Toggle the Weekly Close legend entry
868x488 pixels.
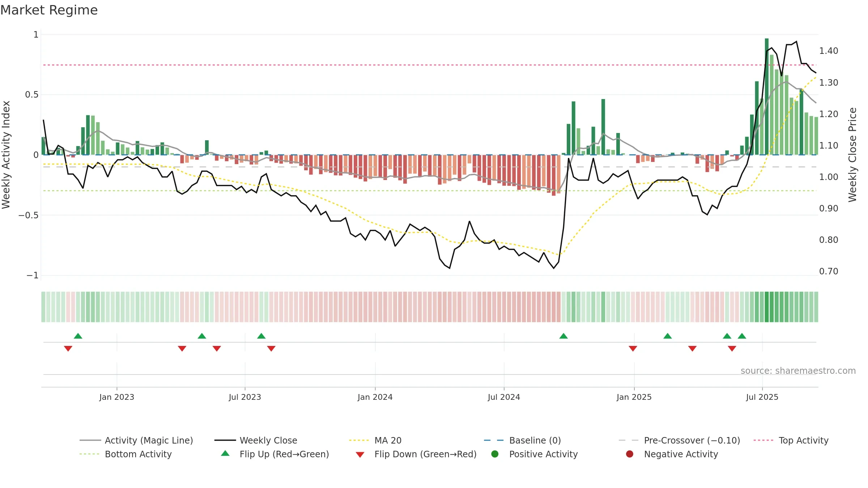click(256, 440)
